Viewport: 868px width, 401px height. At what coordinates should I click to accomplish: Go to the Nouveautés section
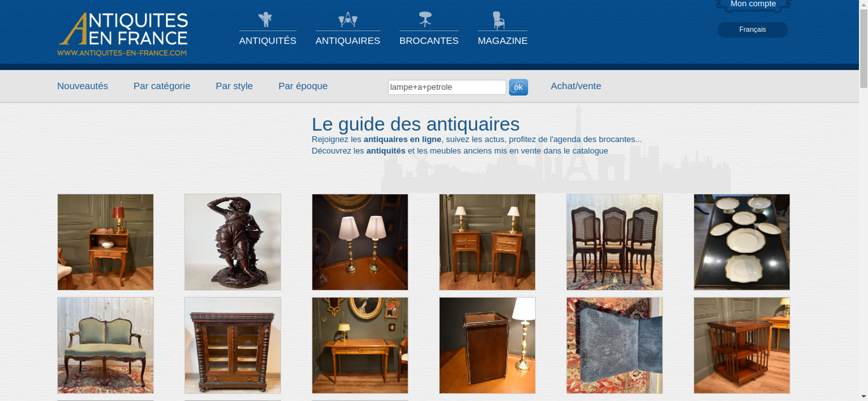82,86
